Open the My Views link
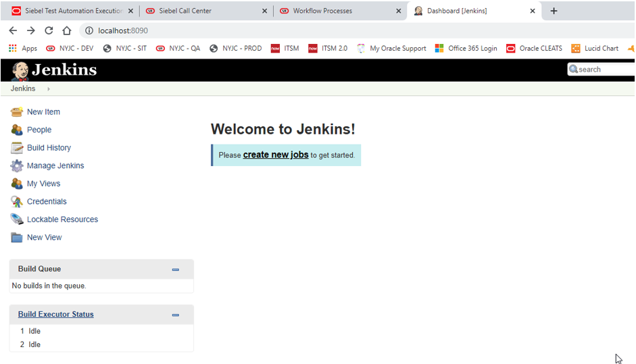Image resolution: width=636 pixels, height=364 pixels. (44, 184)
